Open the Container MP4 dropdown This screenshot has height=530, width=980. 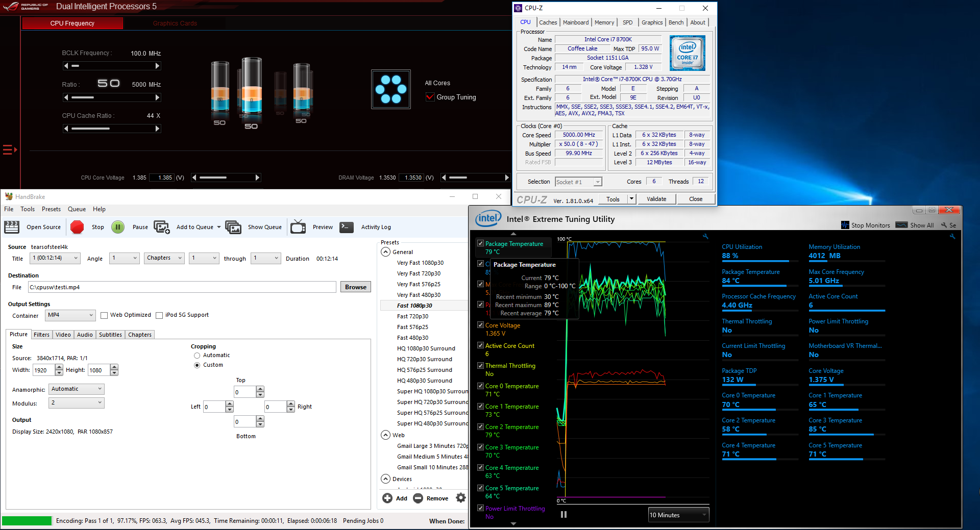coord(70,315)
